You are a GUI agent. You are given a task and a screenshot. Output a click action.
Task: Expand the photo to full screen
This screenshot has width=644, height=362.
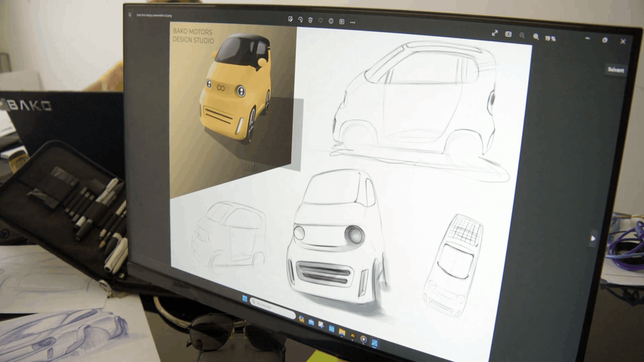click(495, 33)
